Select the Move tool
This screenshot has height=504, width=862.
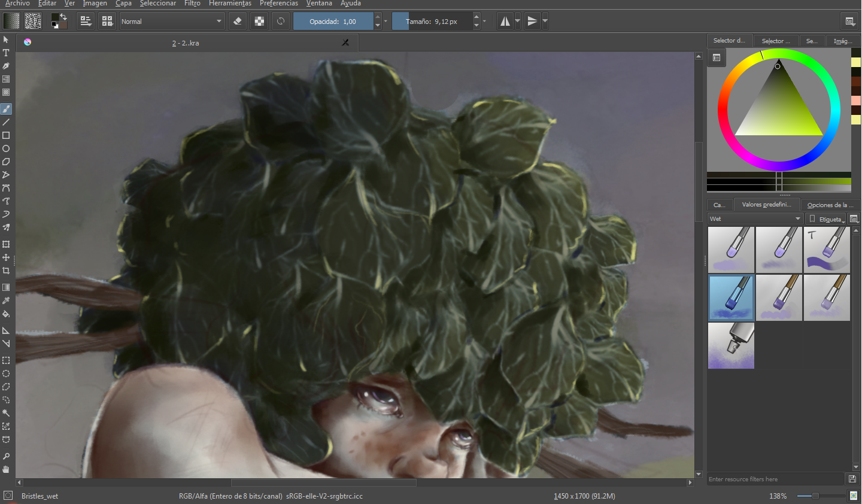click(6, 257)
